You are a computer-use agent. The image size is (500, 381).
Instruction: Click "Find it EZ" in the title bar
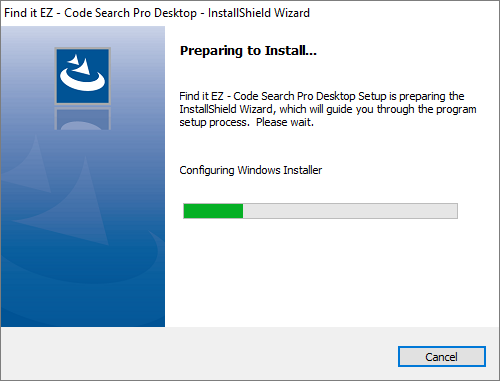[28, 13]
